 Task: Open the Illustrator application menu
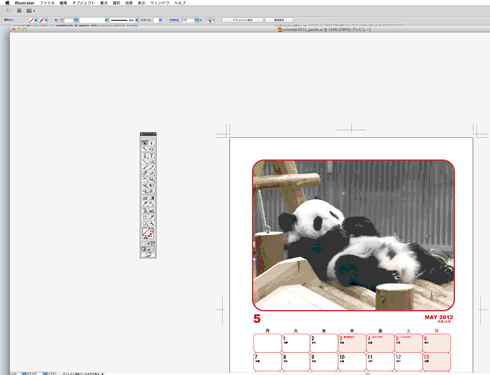25,3
